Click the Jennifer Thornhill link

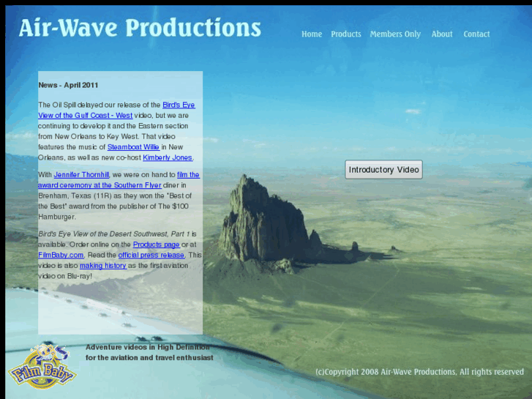click(x=81, y=174)
